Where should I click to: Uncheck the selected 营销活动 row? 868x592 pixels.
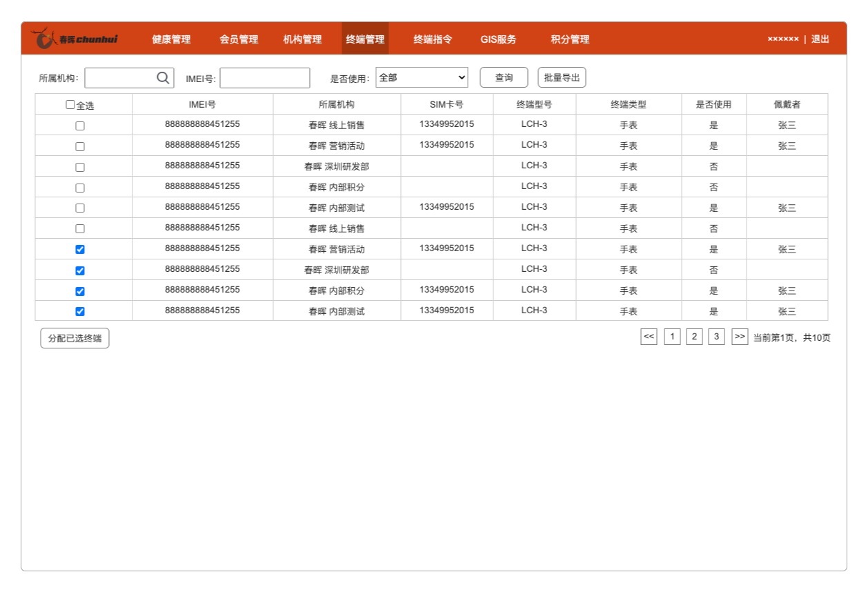tap(80, 249)
